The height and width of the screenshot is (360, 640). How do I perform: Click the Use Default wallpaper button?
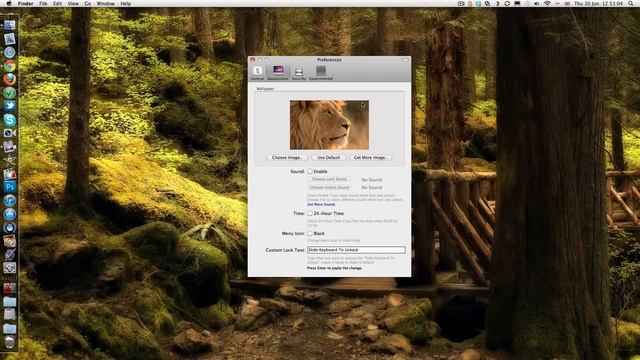(329, 157)
